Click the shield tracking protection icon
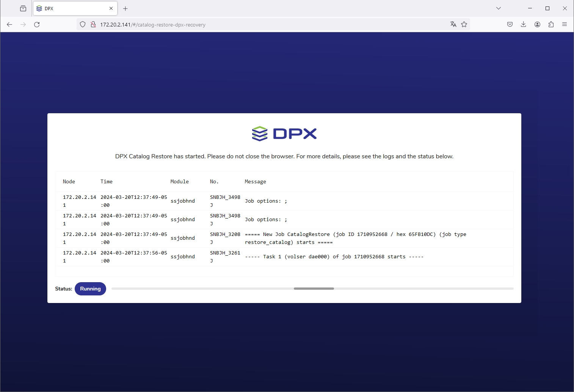574x392 pixels. [x=83, y=25]
